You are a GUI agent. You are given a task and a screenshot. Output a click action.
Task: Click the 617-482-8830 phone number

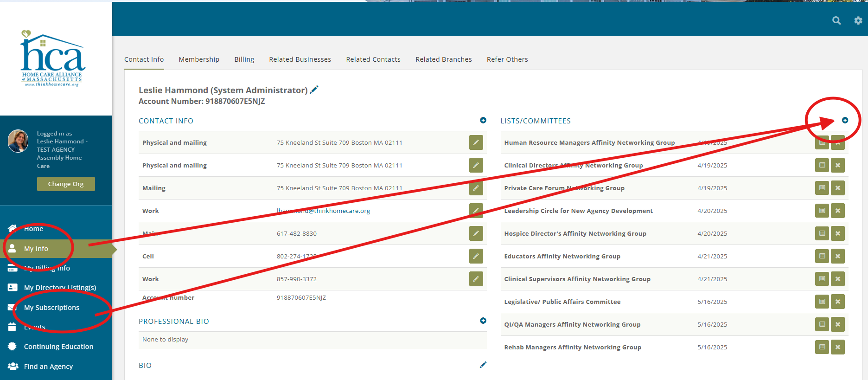[x=297, y=233]
